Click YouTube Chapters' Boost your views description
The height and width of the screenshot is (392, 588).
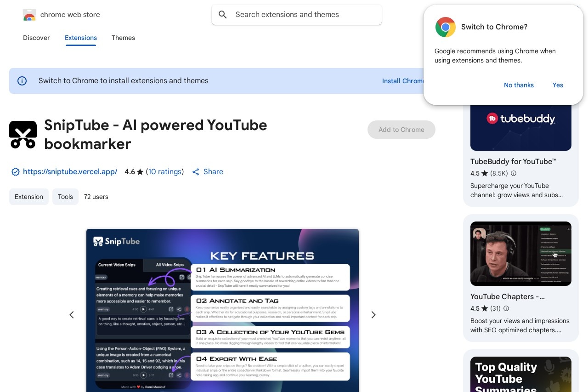(x=520, y=325)
